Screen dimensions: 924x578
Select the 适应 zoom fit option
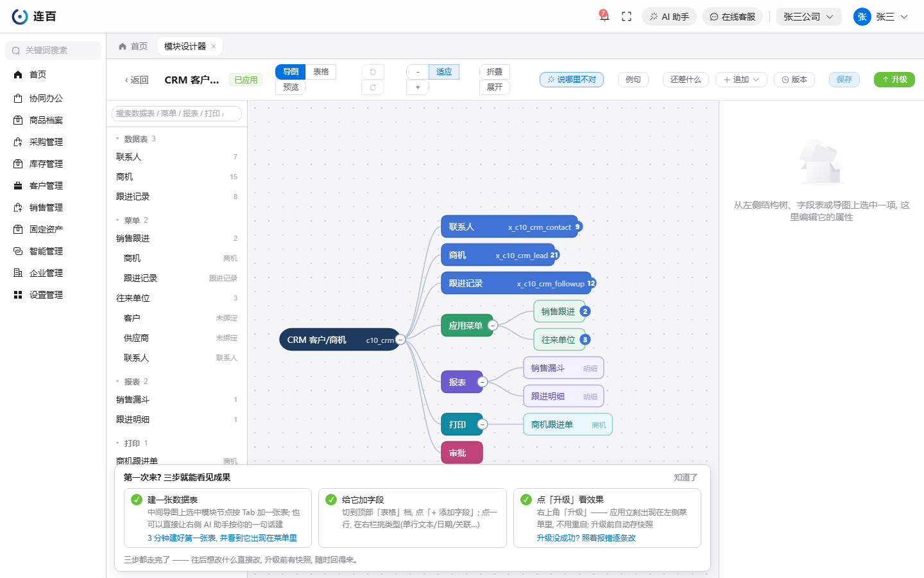click(x=444, y=72)
